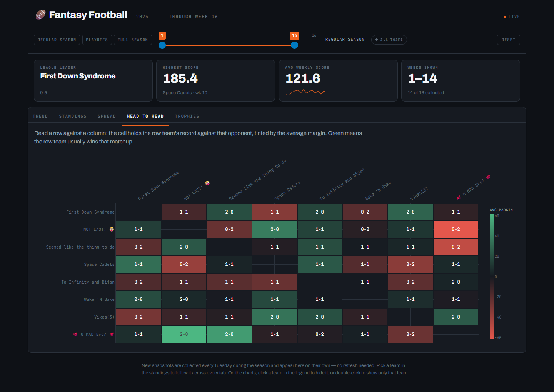
Task: Select the Regular Season range preset
Action: click(57, 40)
